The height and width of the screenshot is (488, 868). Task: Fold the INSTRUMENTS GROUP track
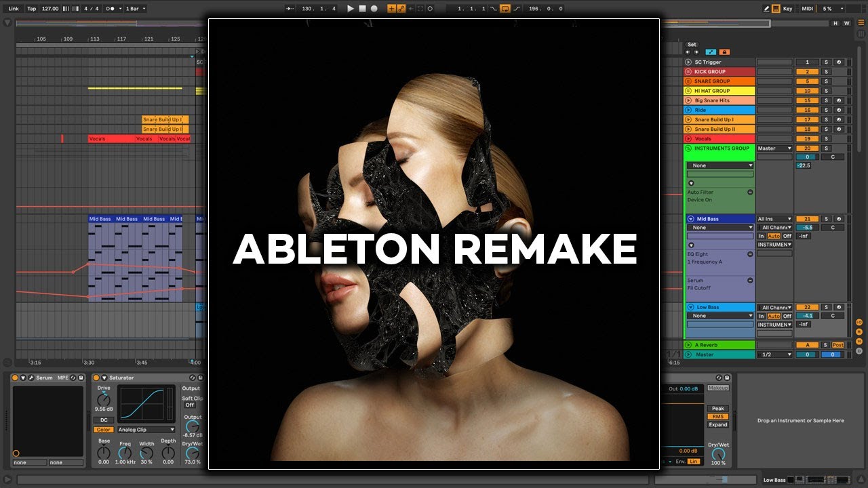(x=688, y=148)
